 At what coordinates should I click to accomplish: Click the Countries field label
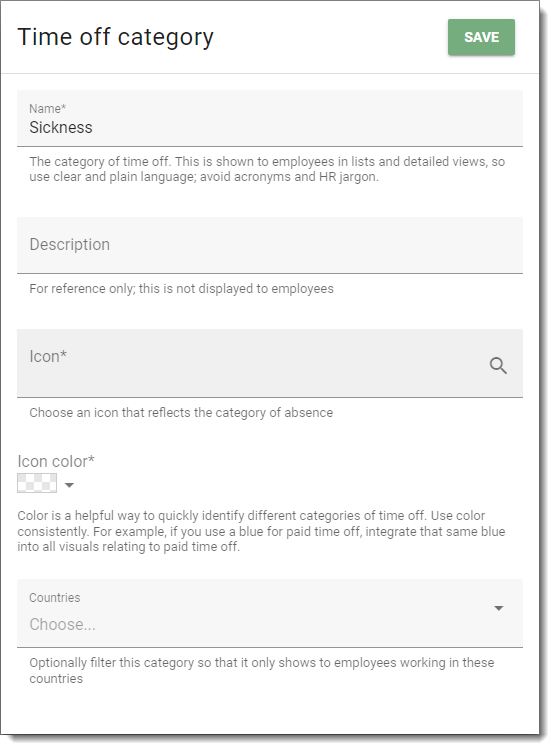(x=55, y=597)
